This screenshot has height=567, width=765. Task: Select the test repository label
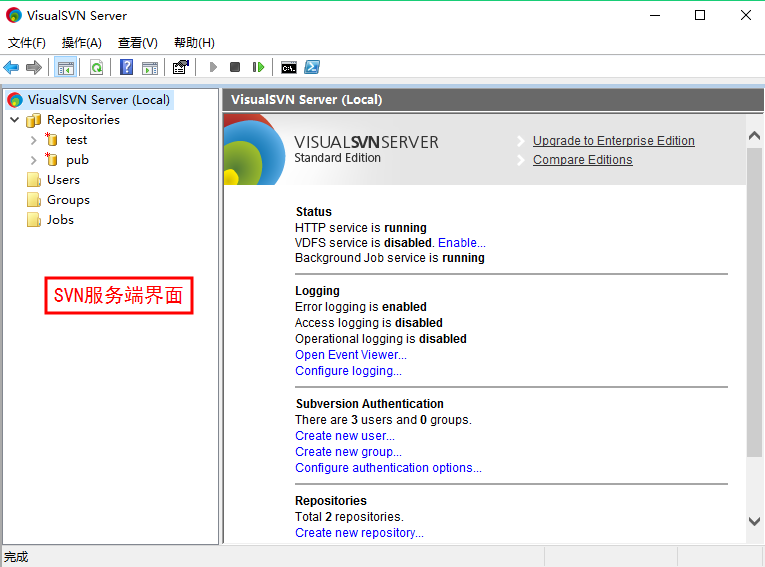77,140
